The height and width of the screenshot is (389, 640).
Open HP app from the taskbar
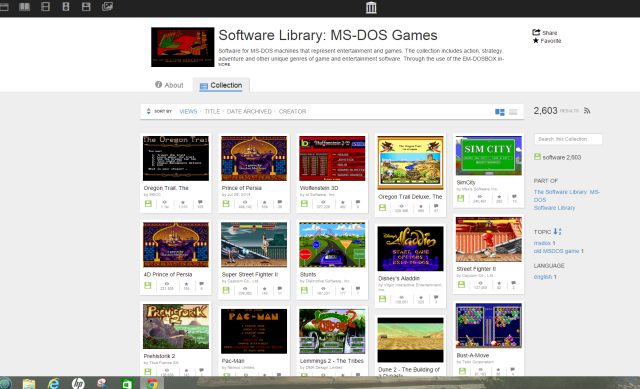tap(78, 384)
